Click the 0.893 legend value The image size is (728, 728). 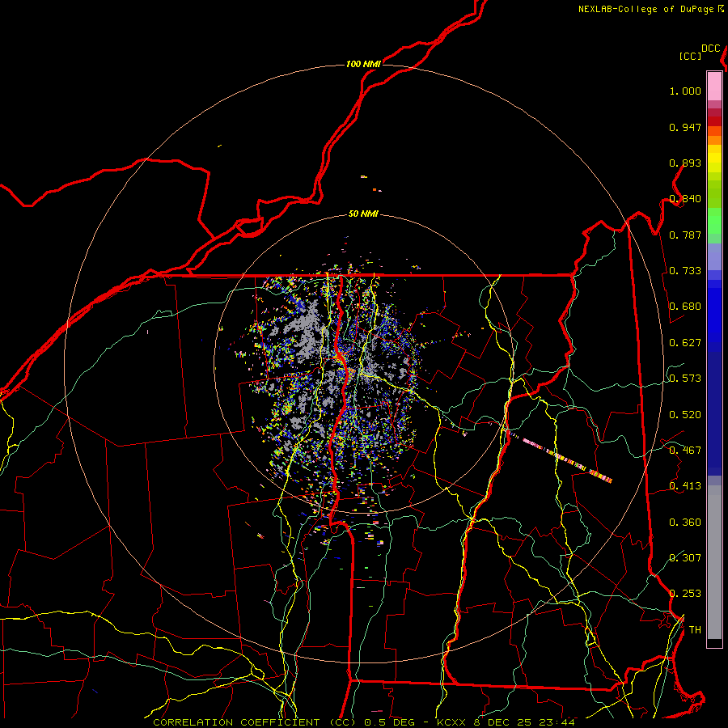point(685,163)
